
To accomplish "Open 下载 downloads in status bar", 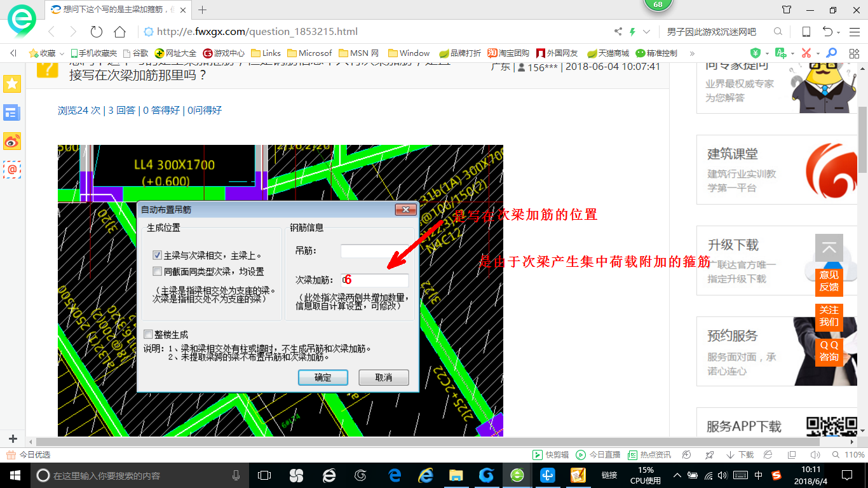I will (740, 455).
